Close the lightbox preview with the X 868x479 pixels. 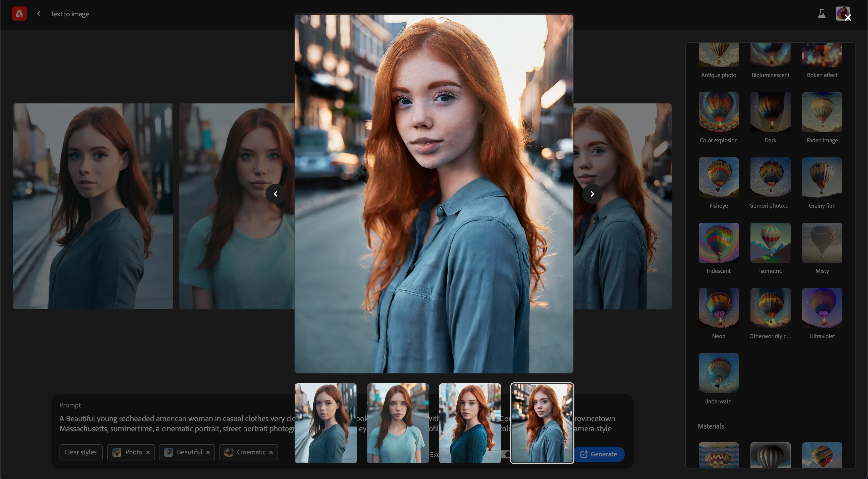(x=848, y=18)
